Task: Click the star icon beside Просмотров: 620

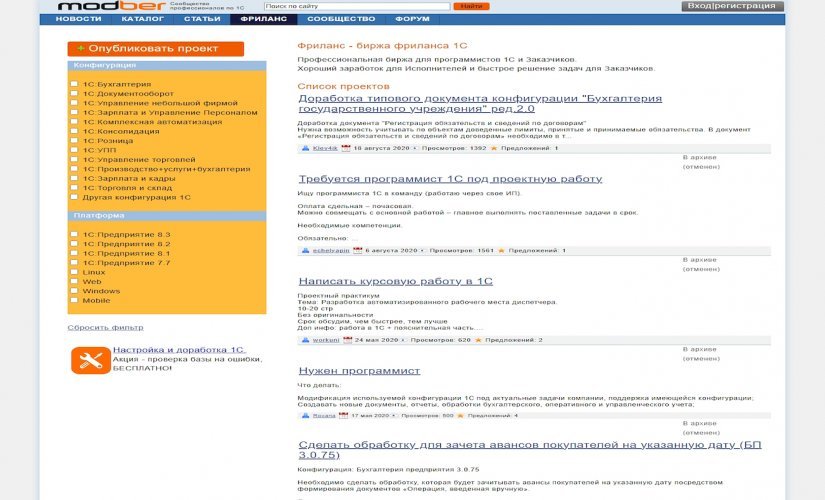Action: coord(478,340)
